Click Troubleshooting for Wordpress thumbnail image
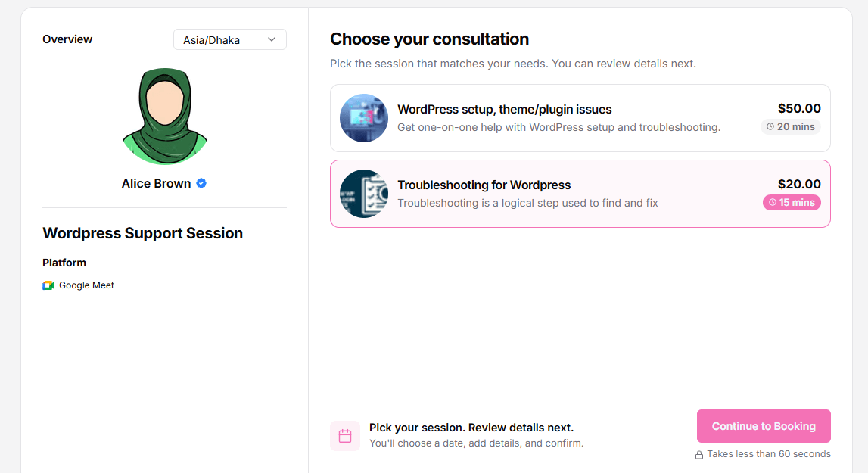 364,194
